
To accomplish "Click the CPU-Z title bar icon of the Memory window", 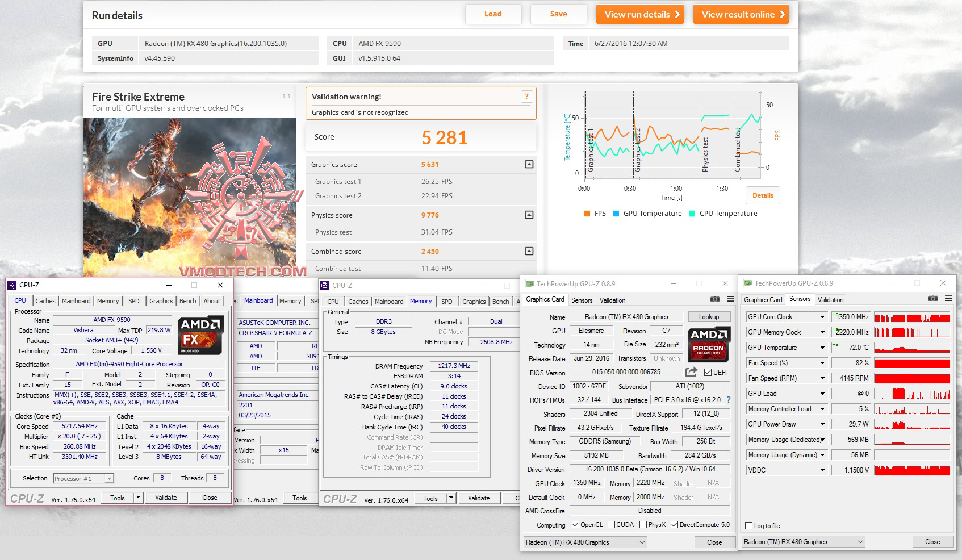I will (x=325, y=286).
